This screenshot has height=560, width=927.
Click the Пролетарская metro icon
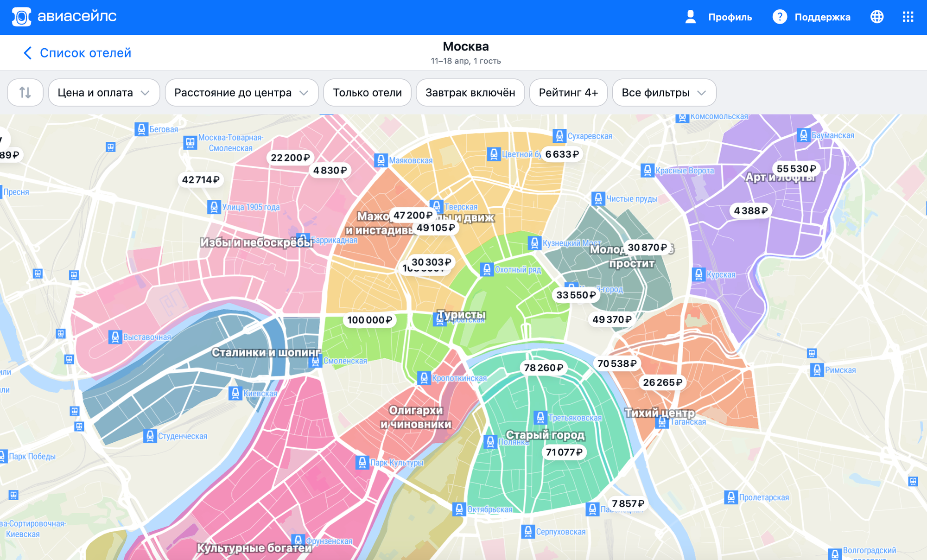730,497
